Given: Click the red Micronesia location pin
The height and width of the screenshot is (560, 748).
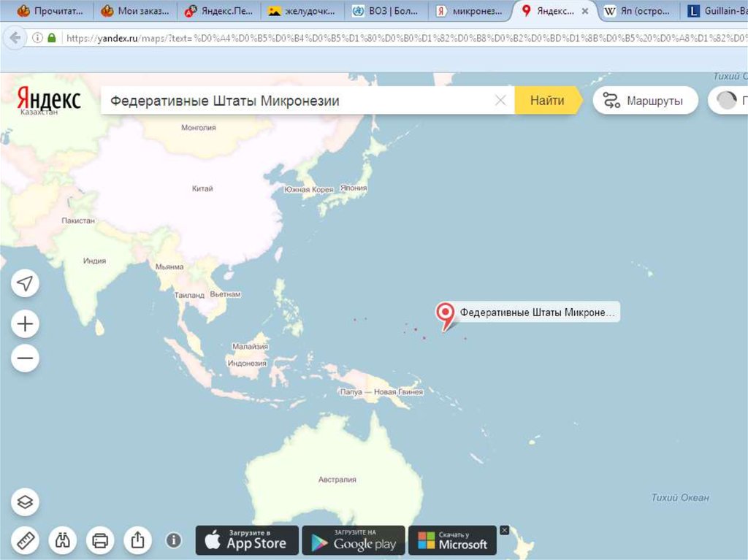Looking at the screenshot, I should 444,314.
